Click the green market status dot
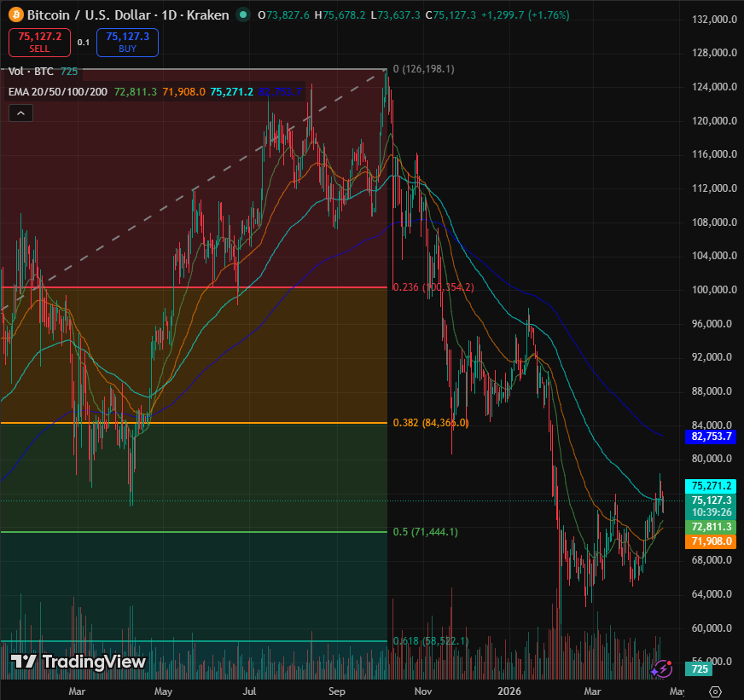The height and width of the screenshot is (700, 744). pos(243,14)
